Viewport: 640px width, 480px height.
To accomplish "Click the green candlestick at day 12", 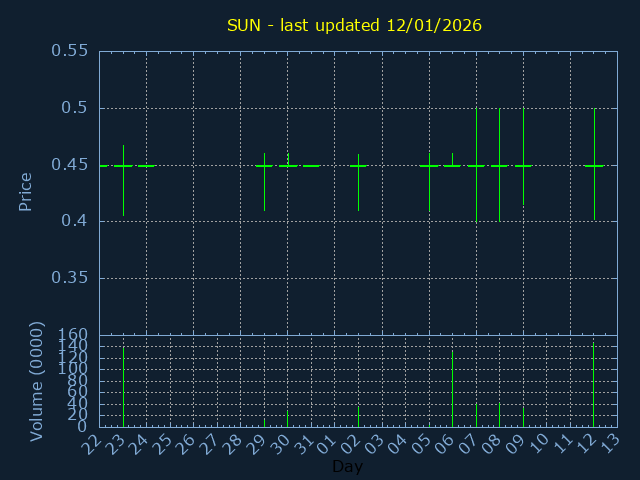I will 594,166.
